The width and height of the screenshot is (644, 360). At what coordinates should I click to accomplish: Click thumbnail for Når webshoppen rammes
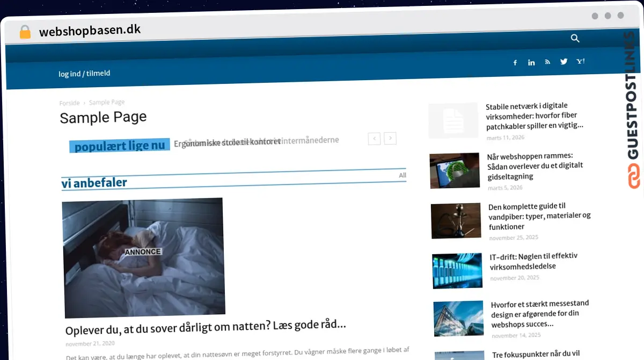coord(455,171)
